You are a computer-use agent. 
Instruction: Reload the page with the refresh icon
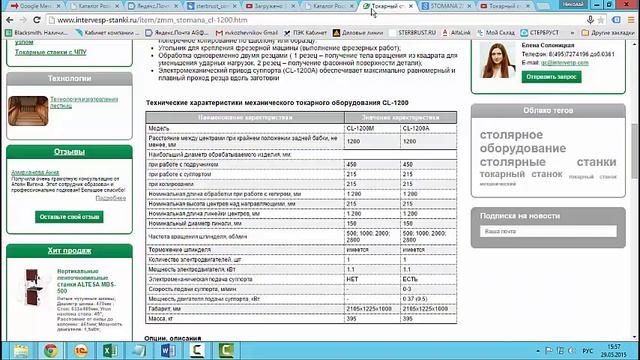(x=37, y=20)
